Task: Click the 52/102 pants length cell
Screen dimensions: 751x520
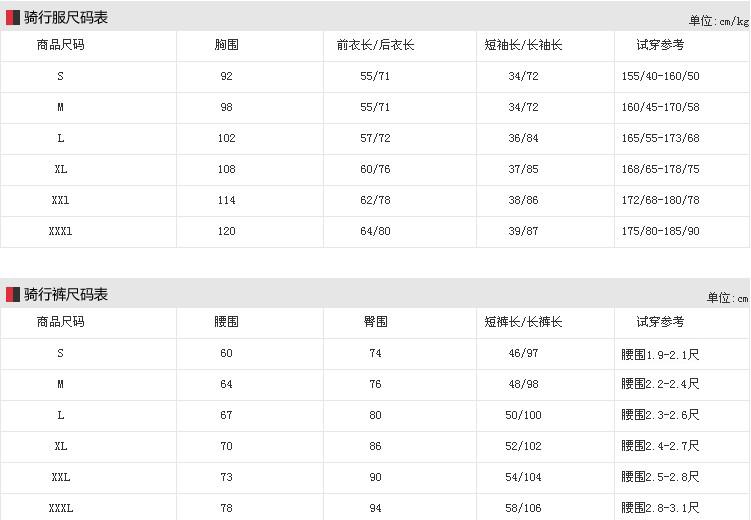Action: (x=523, y=446)
